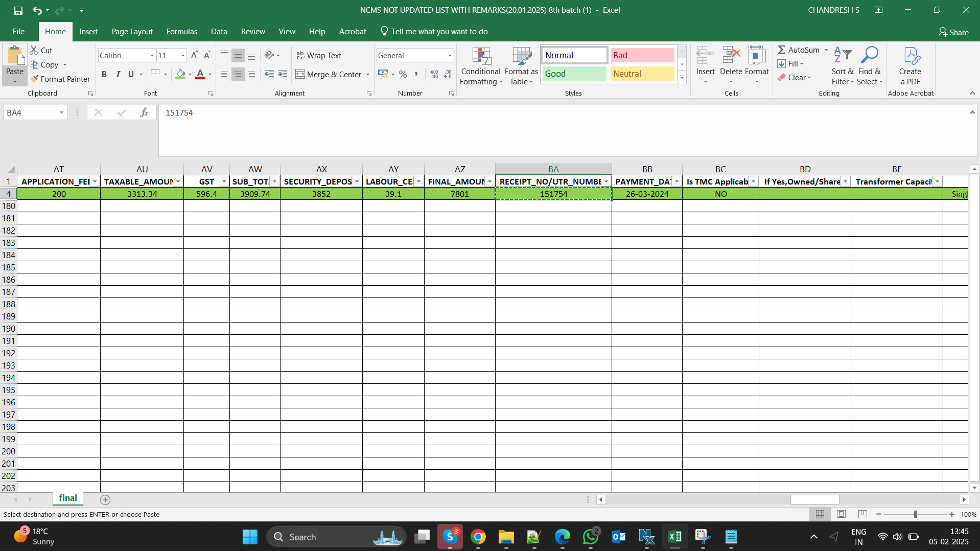This screenshot has height=551, width=980.
Task: Click the Format Painter brush icon
Action: [35, 79]
